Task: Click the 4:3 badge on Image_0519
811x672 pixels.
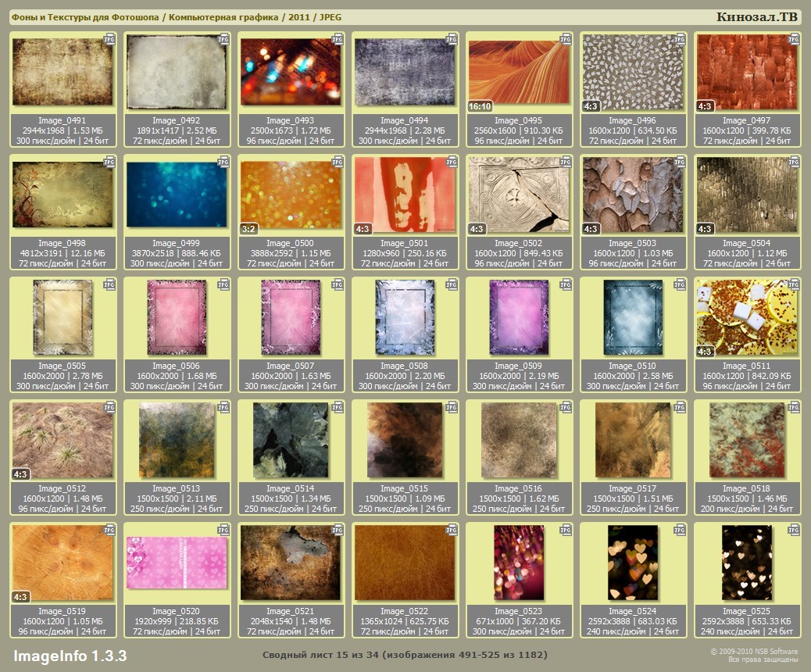Action: [21, 597]
